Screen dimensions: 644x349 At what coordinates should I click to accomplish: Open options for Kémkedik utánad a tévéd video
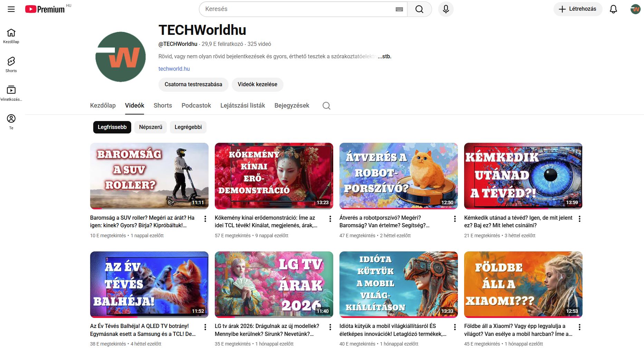tap(579, 219)
